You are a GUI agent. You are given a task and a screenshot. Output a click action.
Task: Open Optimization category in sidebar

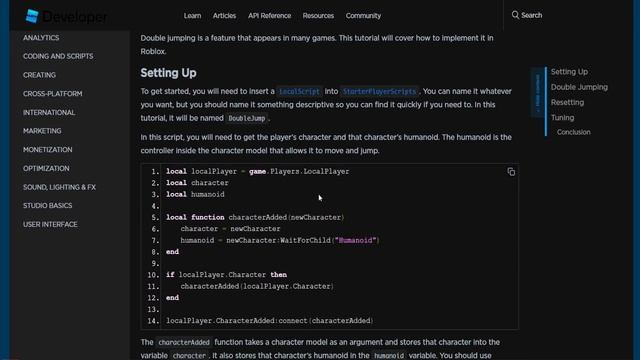(46, 169)
